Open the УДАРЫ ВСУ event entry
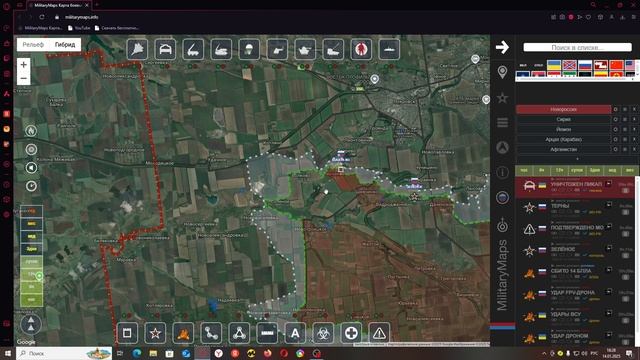This screenshot has height=360, width=640. click(x=576, y=316)
